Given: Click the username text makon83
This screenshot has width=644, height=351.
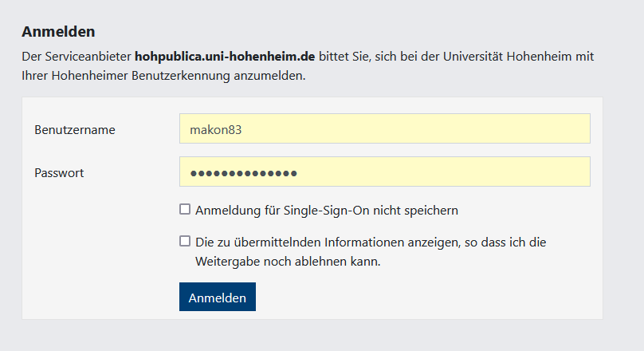Looking at the screenshot, I should [x=215, y=128].
